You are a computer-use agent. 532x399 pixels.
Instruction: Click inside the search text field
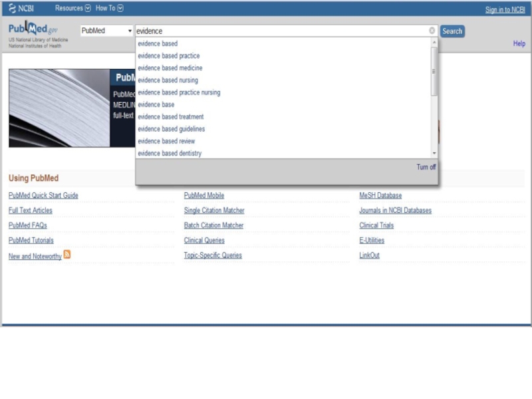pos(279,31)
